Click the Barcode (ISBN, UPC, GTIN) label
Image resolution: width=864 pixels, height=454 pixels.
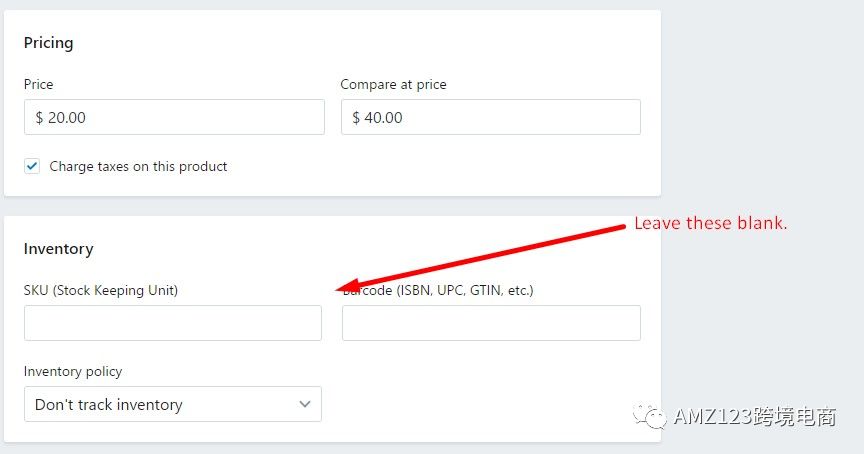click(438, 290)
